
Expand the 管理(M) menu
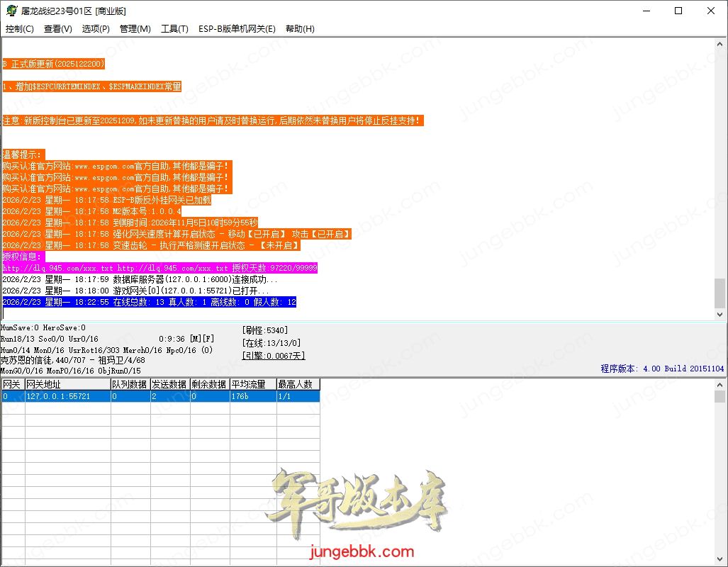tap(135, 29)
